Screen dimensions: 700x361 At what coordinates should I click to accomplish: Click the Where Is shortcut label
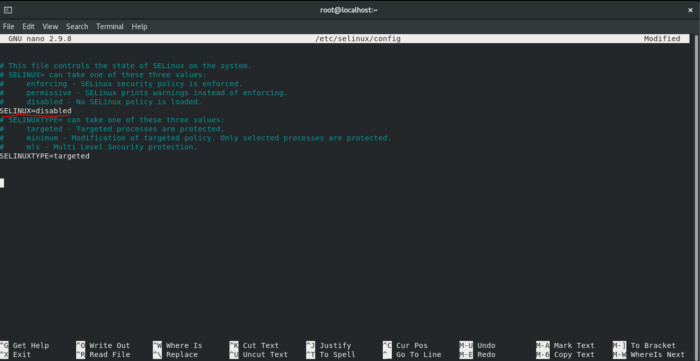[x=184, y=345]
